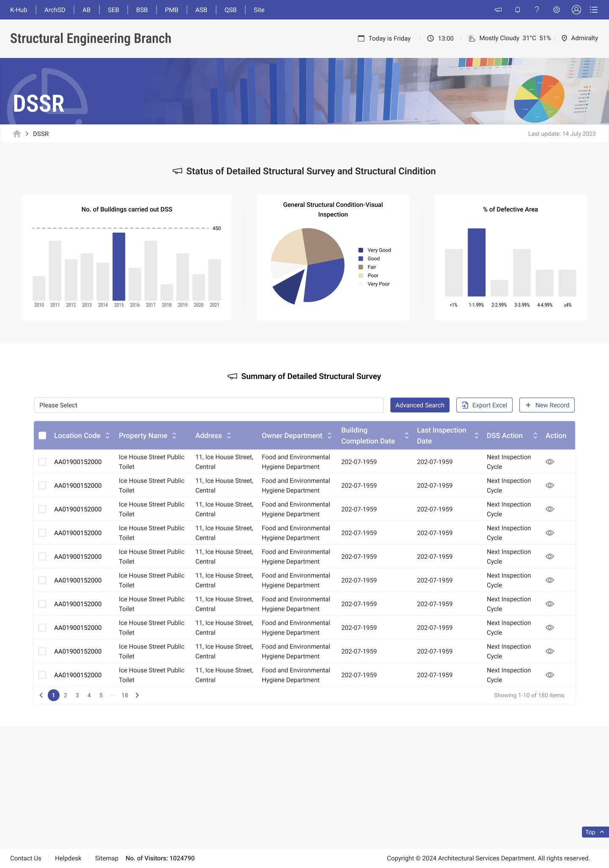
Task: Click the announcement megaphone icon in top bar
Action: pyautogui.click(x=498, y=10)
